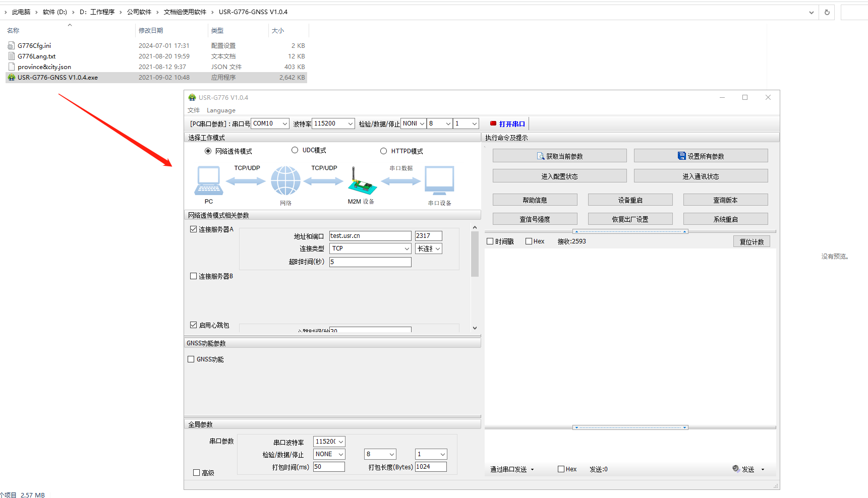Enable the GNSS function checkbox

point(191,359)
